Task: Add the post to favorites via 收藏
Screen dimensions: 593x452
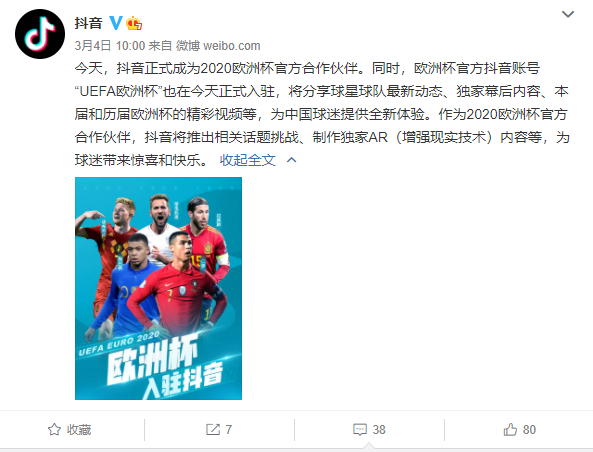Action: point(70,429)
